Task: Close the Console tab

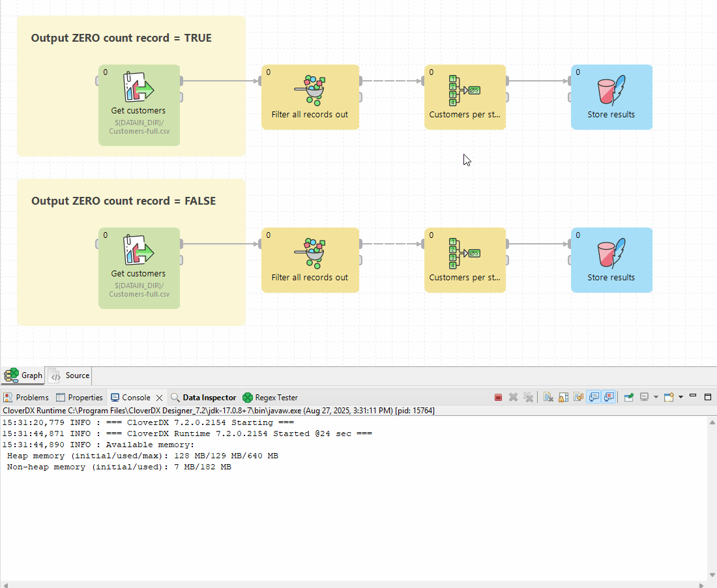Action: pos(159,398)
